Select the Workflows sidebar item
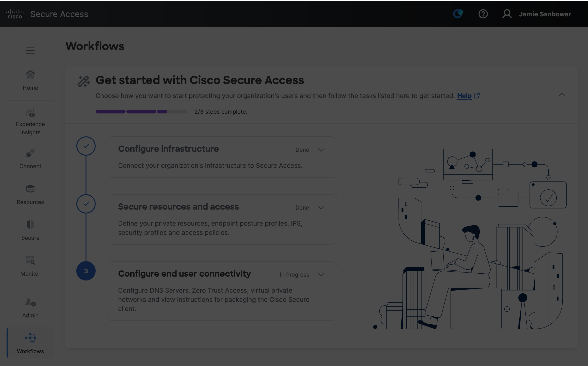Image resolution: width=588 pixels, height=366 pixels. tap(30, 343)
